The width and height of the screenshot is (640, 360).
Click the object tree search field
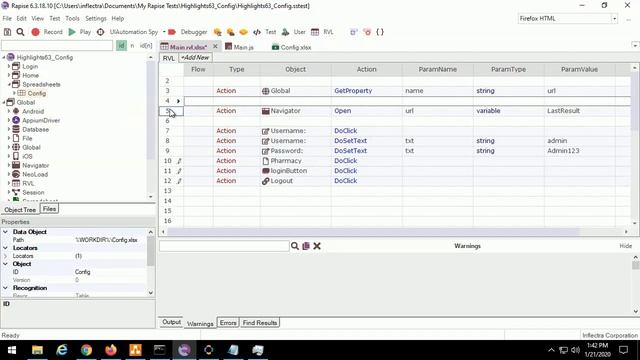(57, 46)
